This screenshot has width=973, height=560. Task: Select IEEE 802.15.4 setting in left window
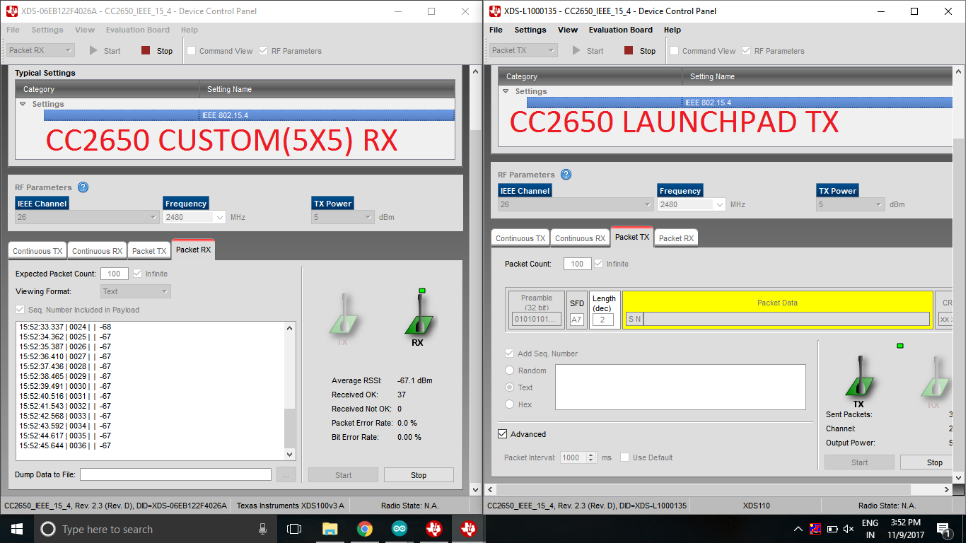click(x=249, y=115)
